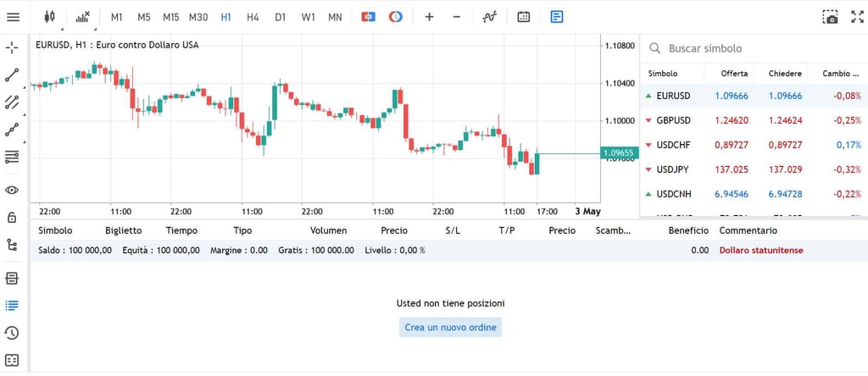Image resolution: width=868 pixels, height=376 pixels.
Task: Zoom in the chart with plus icon
Action: [429, 17]
